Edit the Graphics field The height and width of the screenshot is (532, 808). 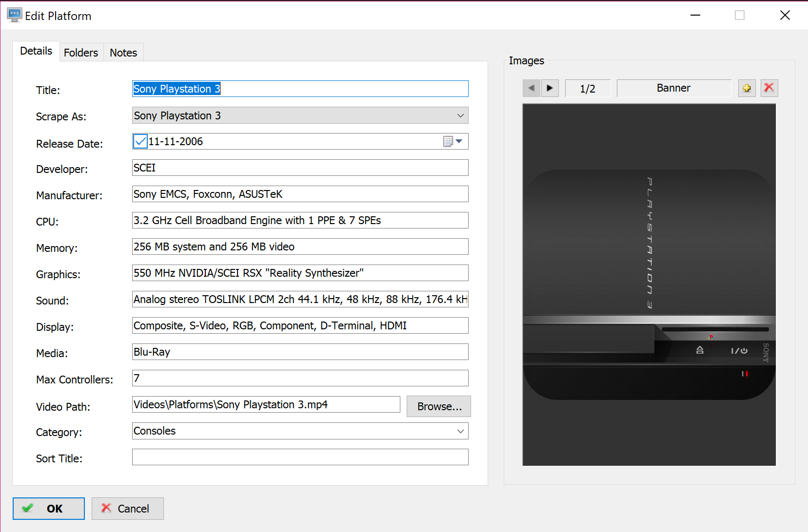[300, 273]
